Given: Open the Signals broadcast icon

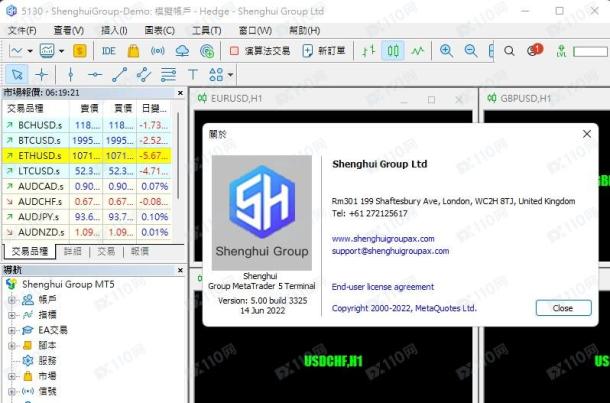Looking at the screenshot, I should click(x=158, y=51).
